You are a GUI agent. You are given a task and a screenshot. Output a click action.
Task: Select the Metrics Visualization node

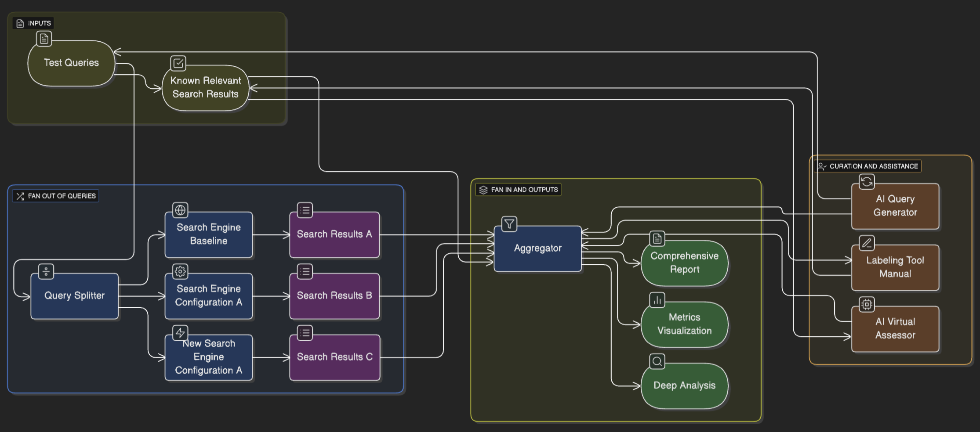tap(684, 325)
